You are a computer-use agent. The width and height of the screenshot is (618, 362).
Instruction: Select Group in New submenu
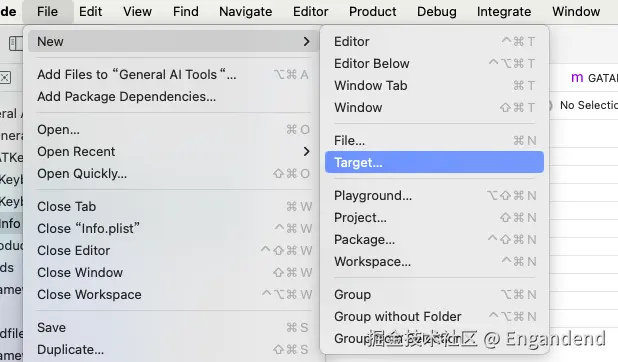click(x=434, y=295)
